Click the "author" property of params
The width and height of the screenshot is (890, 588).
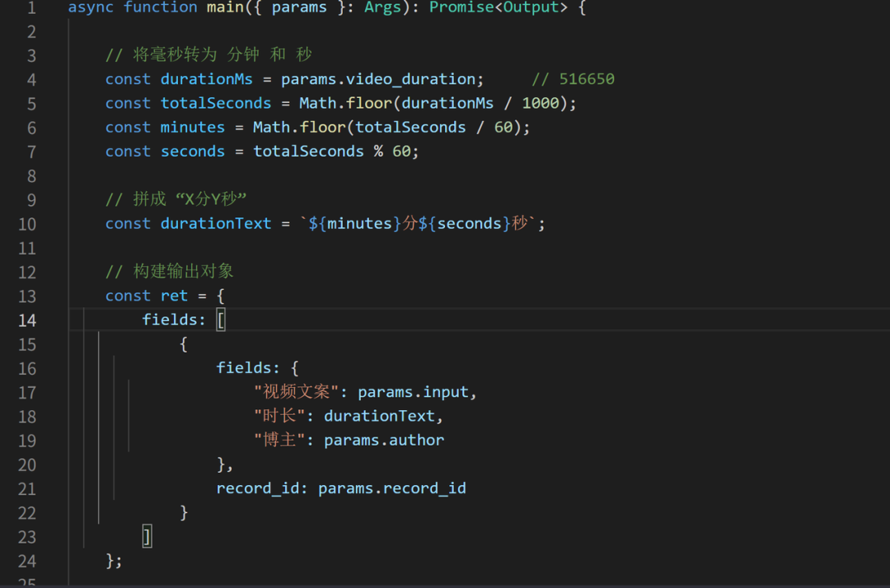click(x=417, y=440)
